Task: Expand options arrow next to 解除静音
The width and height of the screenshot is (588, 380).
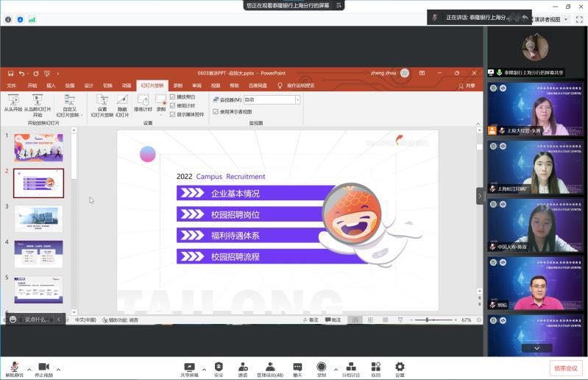Action: pyautogui.click(x=29, y=369)
